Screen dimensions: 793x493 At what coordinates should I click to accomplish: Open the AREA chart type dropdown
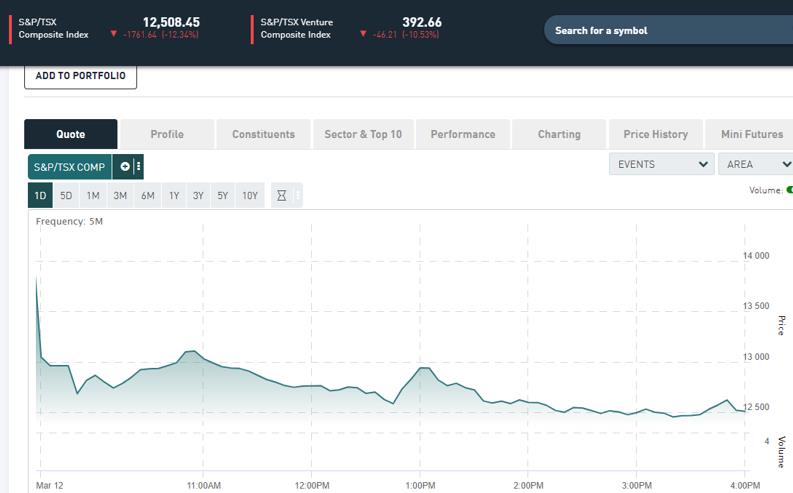point(756,164)
